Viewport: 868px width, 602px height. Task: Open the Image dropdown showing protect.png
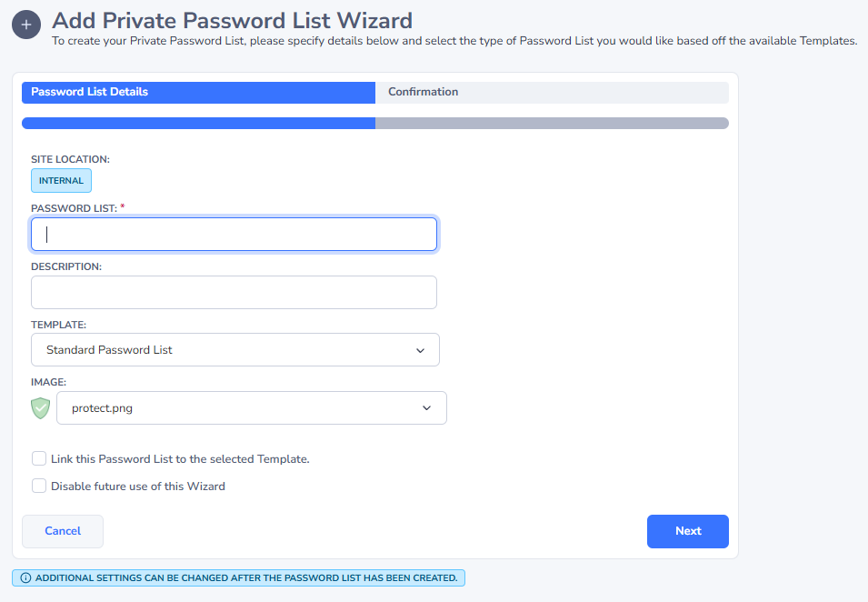tap(251, 407)
